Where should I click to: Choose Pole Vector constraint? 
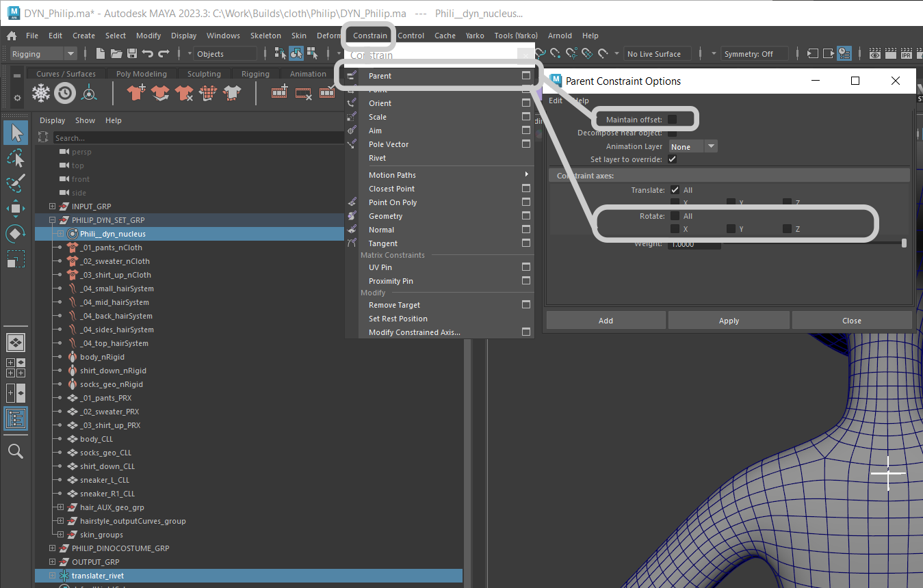coord(439,144)
